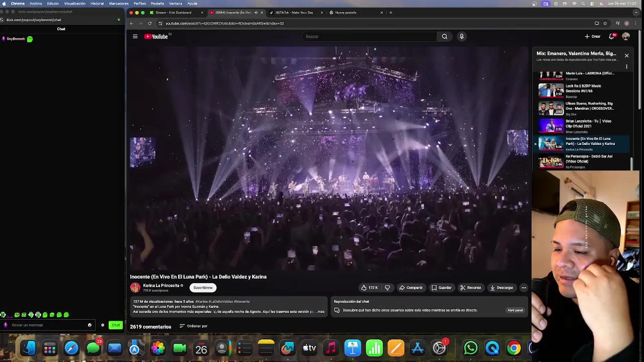Click the YouTube search magnifier button
644x362 pixels.
click(444, 36)
